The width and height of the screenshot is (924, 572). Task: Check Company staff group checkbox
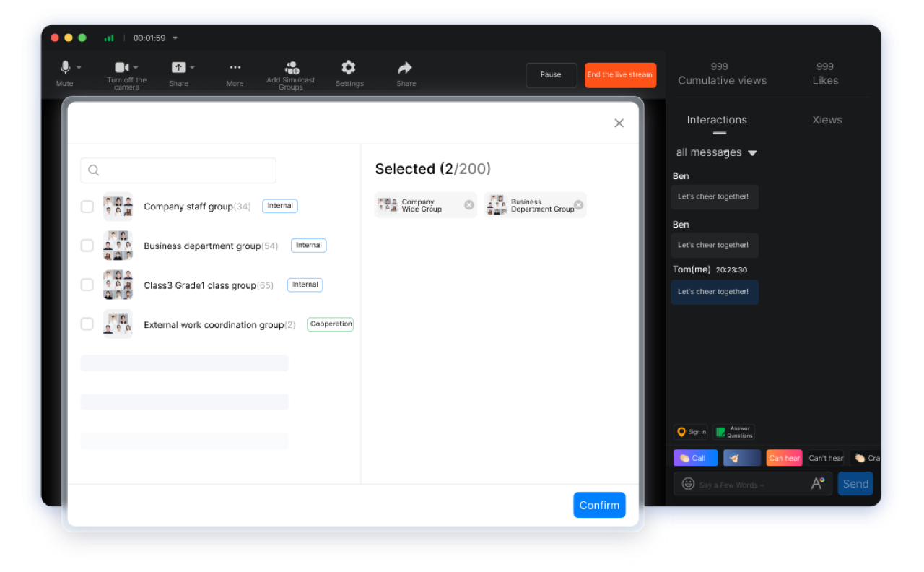(x=87, y=207)
